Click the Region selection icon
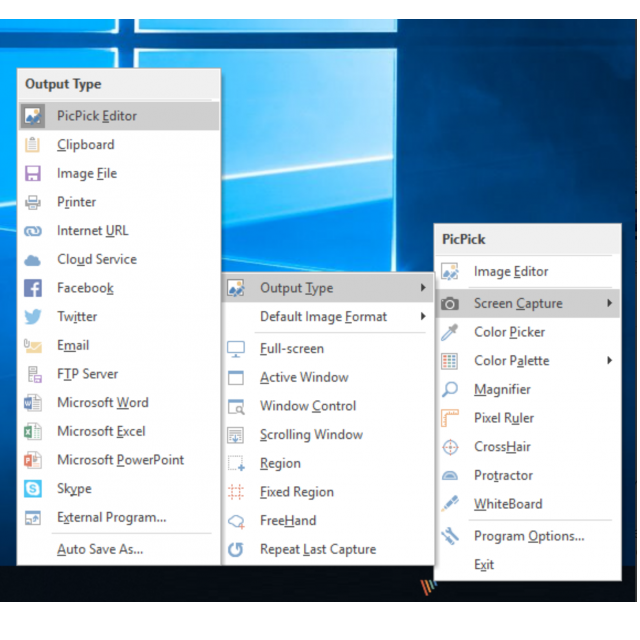 point(236,464)
